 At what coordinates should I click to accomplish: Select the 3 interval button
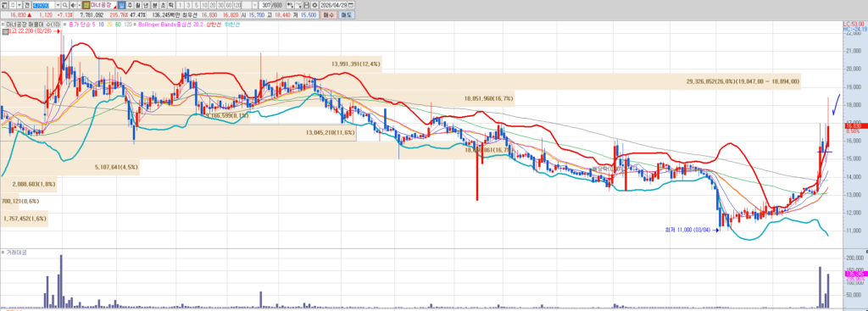[189, 5]
